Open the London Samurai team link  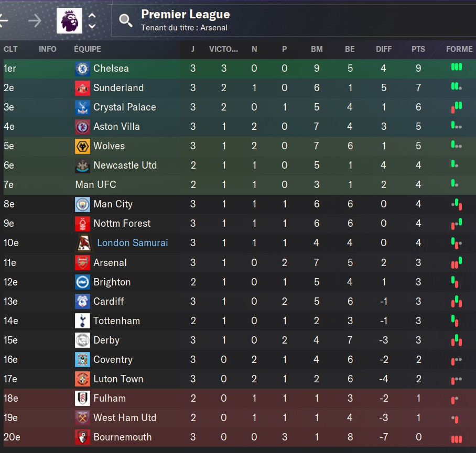point(132,243)
